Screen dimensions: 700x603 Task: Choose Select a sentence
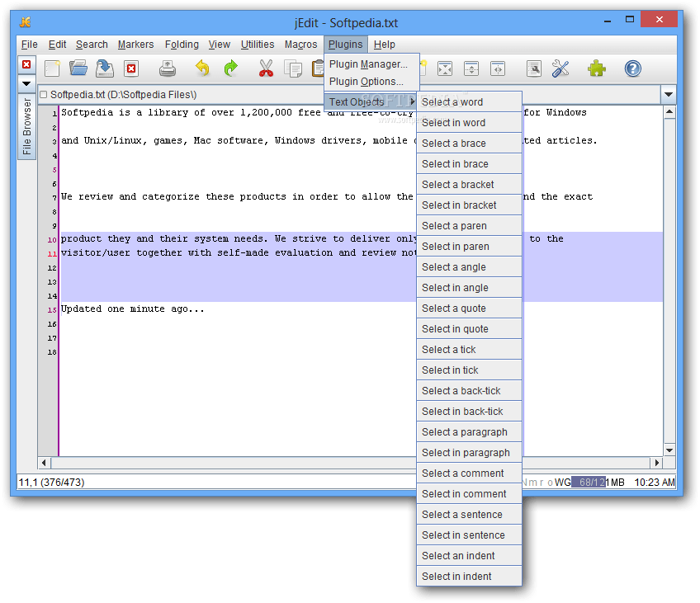(469, 514)
